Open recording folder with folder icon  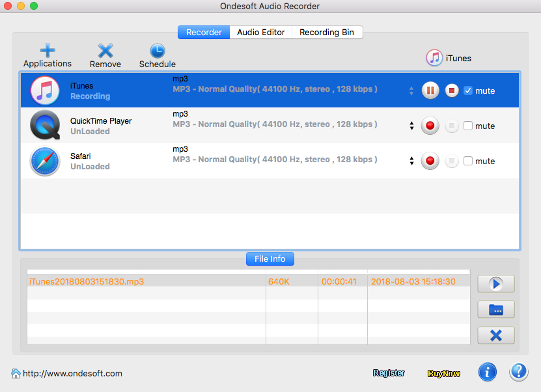coord(495,309)
